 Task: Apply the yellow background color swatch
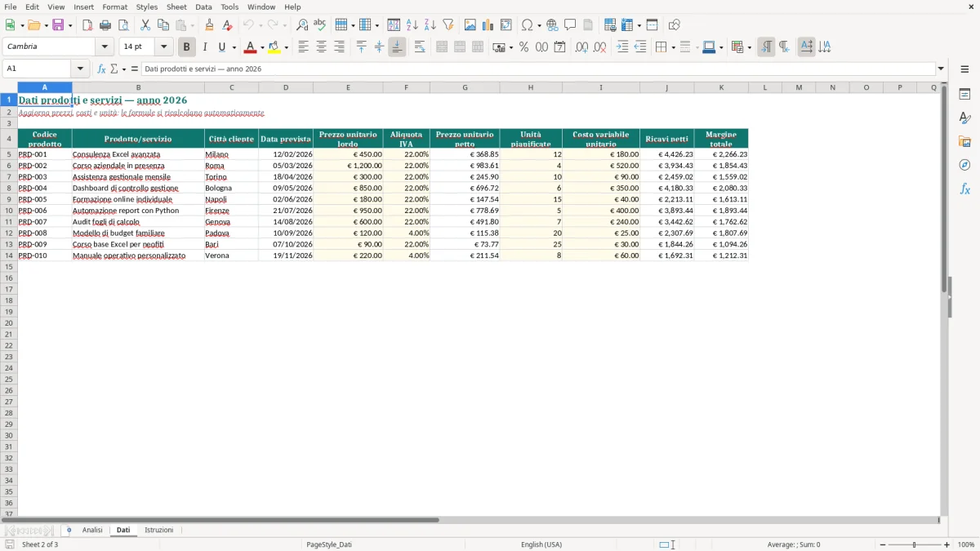pos(274,47)
